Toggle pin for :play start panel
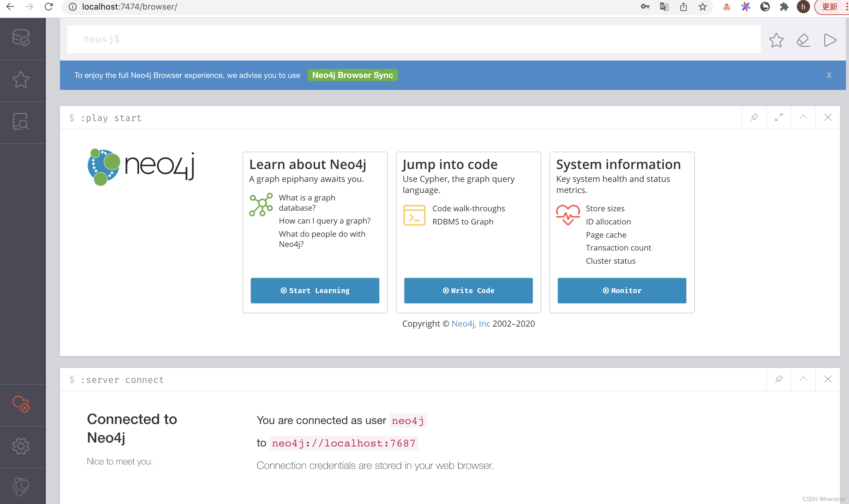 [754, 117]
